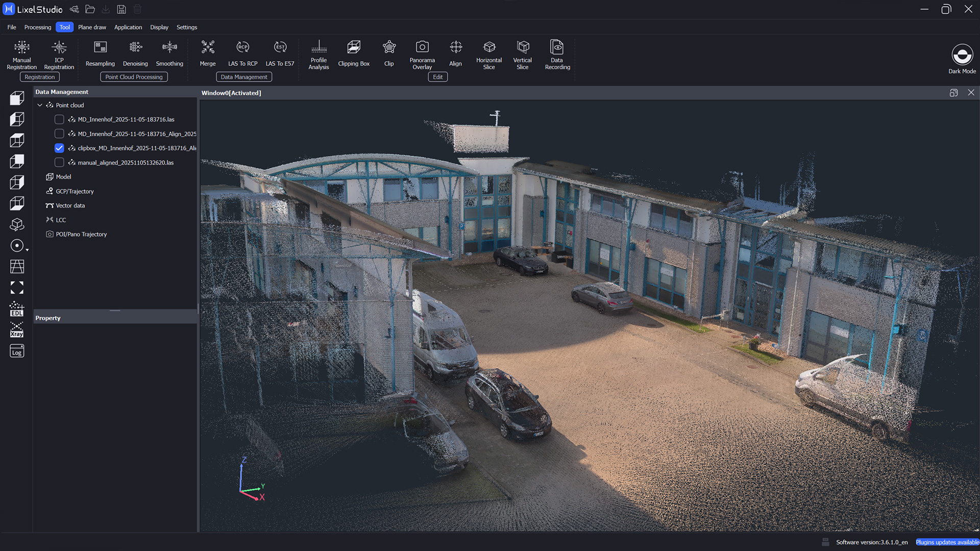Convert point cloud with LAS To E57
Image resolution: width=980 pixels, height=551 pixels.
click(280, 52)
